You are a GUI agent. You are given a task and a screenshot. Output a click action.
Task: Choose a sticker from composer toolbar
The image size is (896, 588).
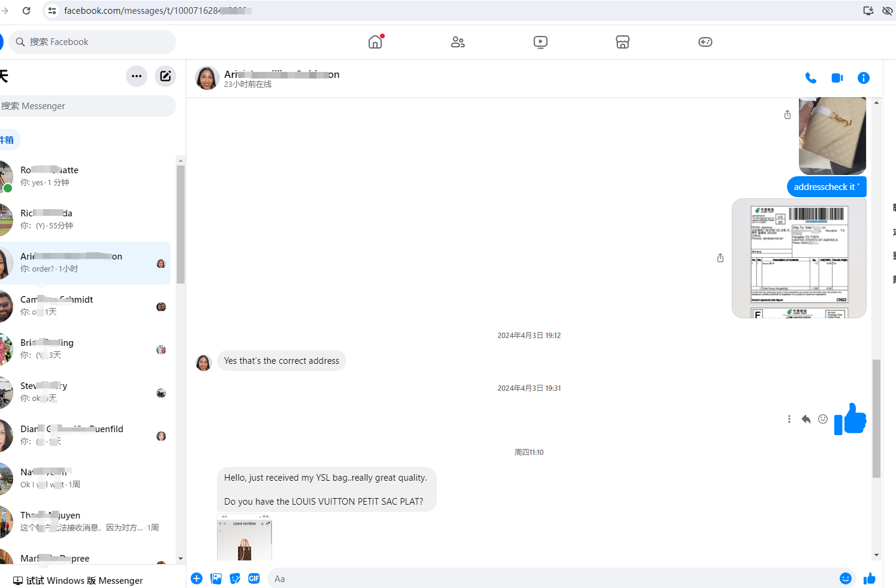[x=235, y=578]
